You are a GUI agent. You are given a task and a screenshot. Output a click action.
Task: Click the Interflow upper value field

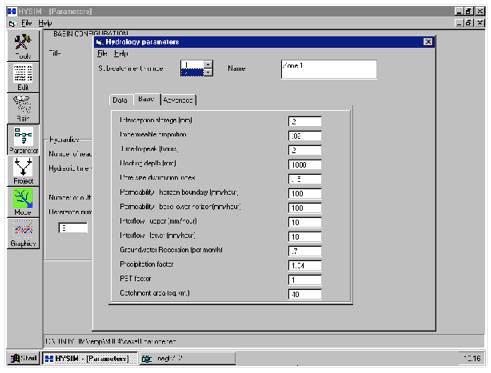tap(305, 222)
